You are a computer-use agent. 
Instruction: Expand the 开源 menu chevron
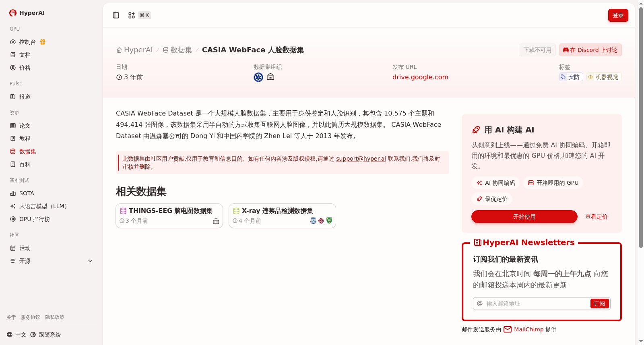tap(90, 261)
